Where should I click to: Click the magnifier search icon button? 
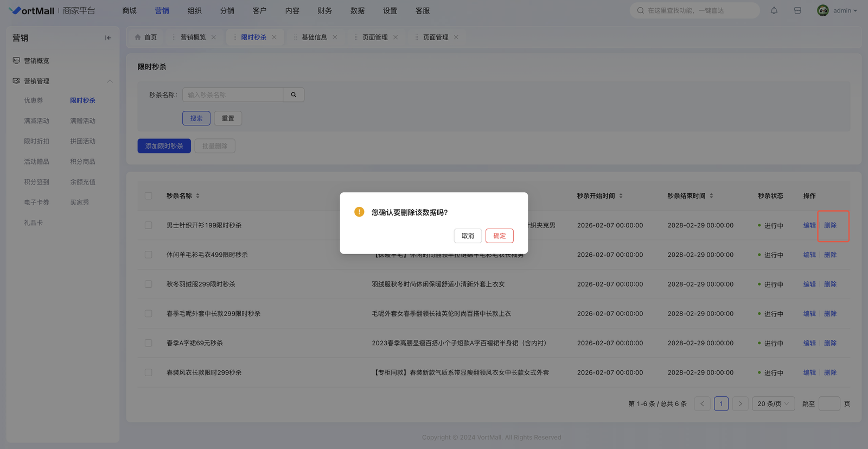[293, 95]
